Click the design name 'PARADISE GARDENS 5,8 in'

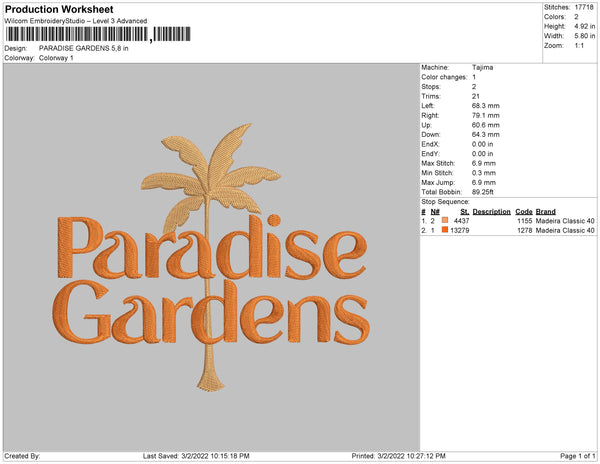pyautogui.click(x=83, y=49)
